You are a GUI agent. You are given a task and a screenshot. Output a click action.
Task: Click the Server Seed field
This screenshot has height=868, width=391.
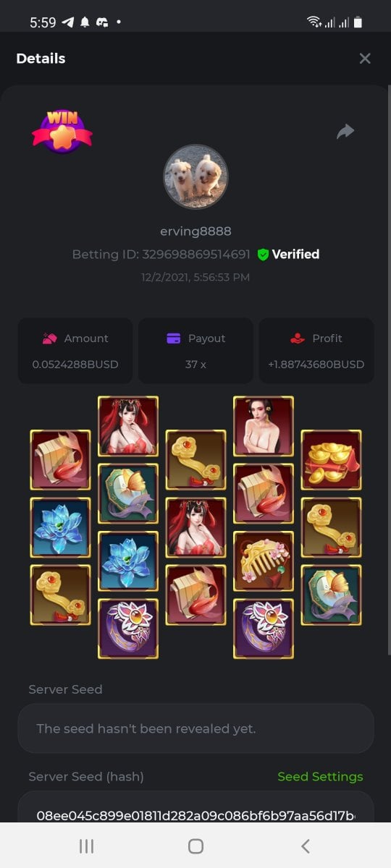[195, 728]
